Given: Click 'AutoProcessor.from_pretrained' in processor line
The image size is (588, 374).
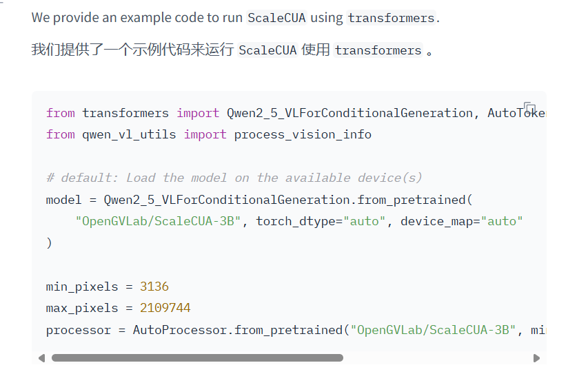Looking at the screenshot, I should 238,330.
